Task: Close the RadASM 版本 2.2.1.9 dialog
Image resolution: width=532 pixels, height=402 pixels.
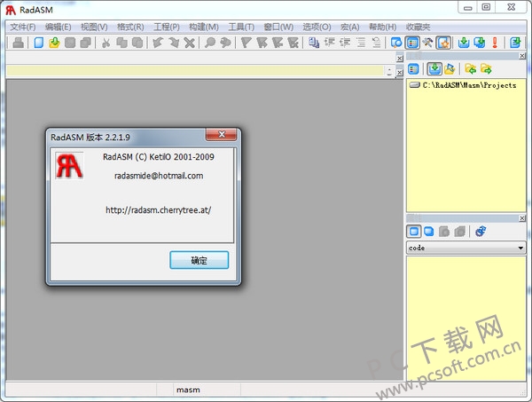Action: 221,135
